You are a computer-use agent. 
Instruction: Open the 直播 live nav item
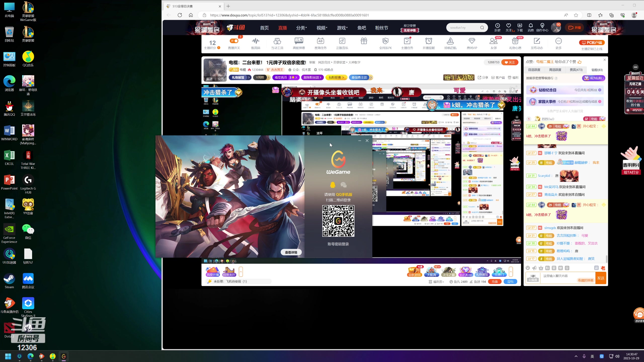[283, 28]
